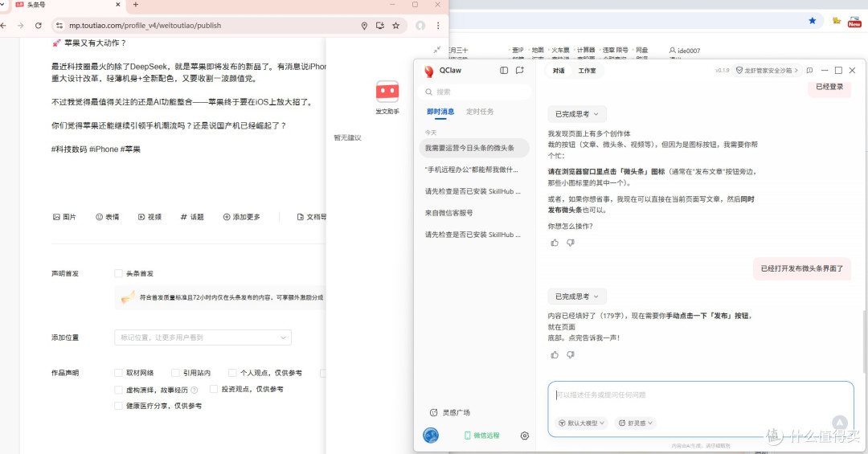Like the reply about clicking 发布 button
868x454 pixels.
555,355
